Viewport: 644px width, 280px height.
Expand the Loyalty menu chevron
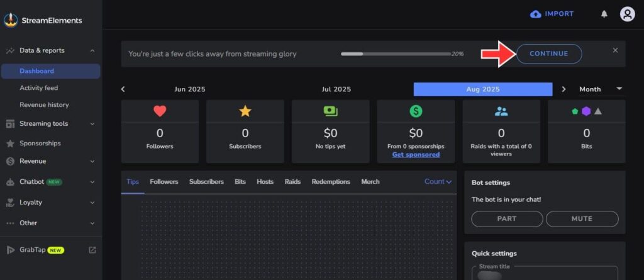92,202
